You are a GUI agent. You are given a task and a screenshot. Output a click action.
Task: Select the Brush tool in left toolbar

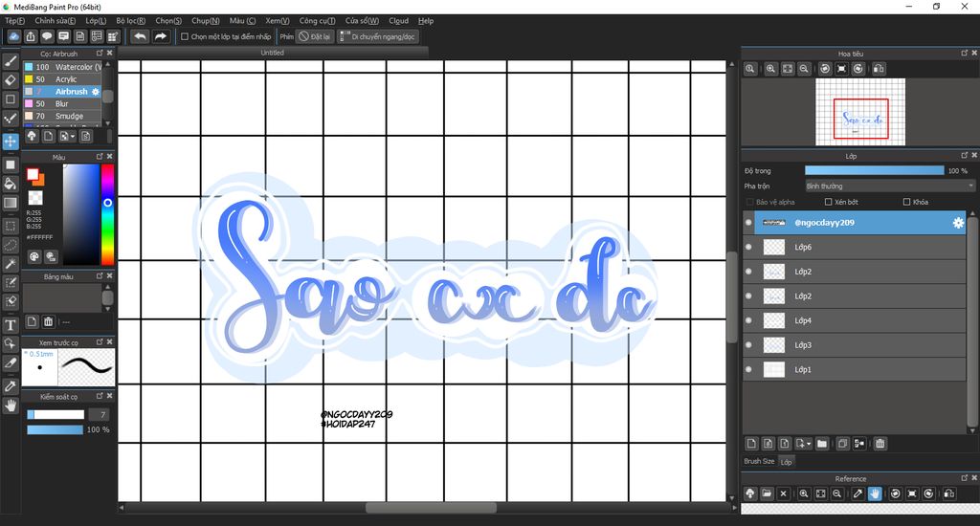(10, 61)
